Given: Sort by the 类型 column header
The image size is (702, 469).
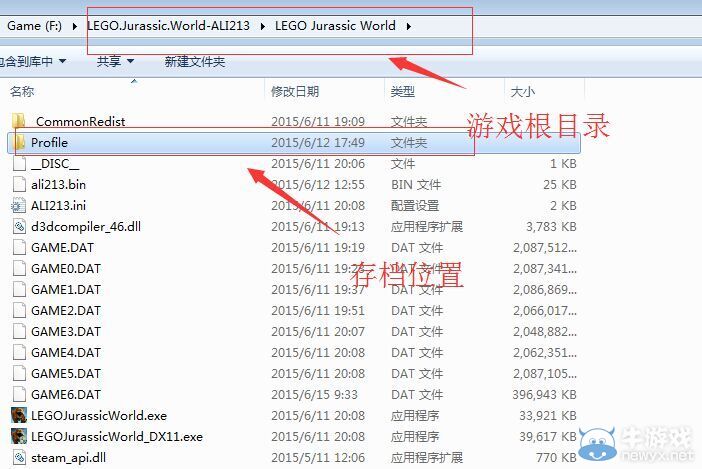Looking at the screenshot, I should pos(402,92).
